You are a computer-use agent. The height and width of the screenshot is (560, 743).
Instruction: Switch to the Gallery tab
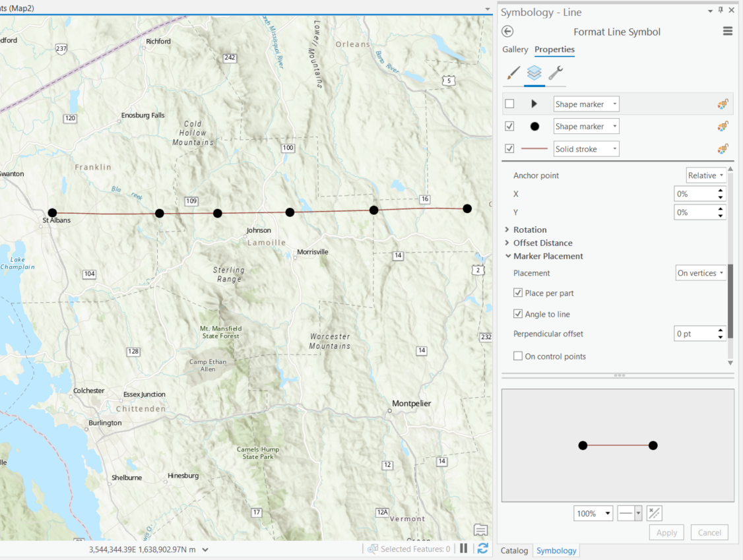tap(515, 49)
